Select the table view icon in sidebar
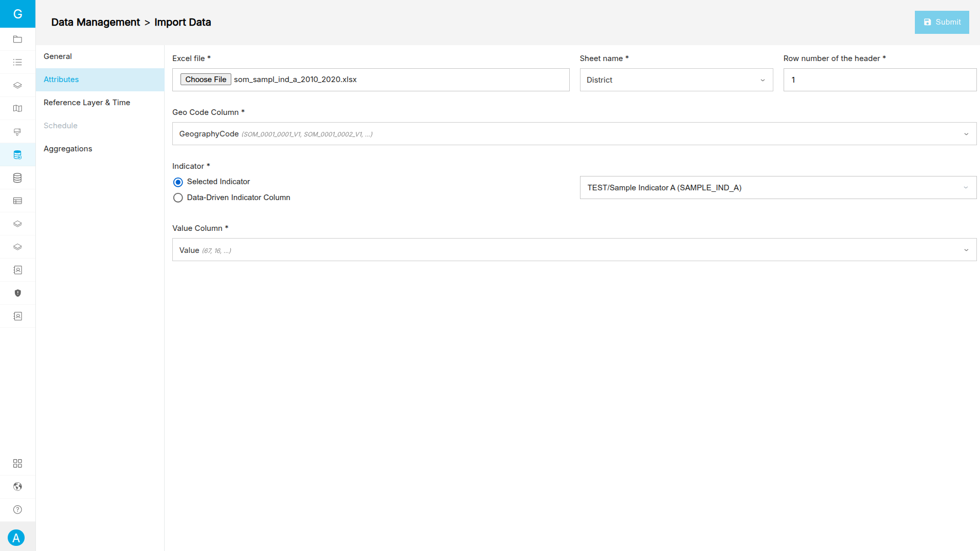 pyautogui.click(x=17, y=201)
